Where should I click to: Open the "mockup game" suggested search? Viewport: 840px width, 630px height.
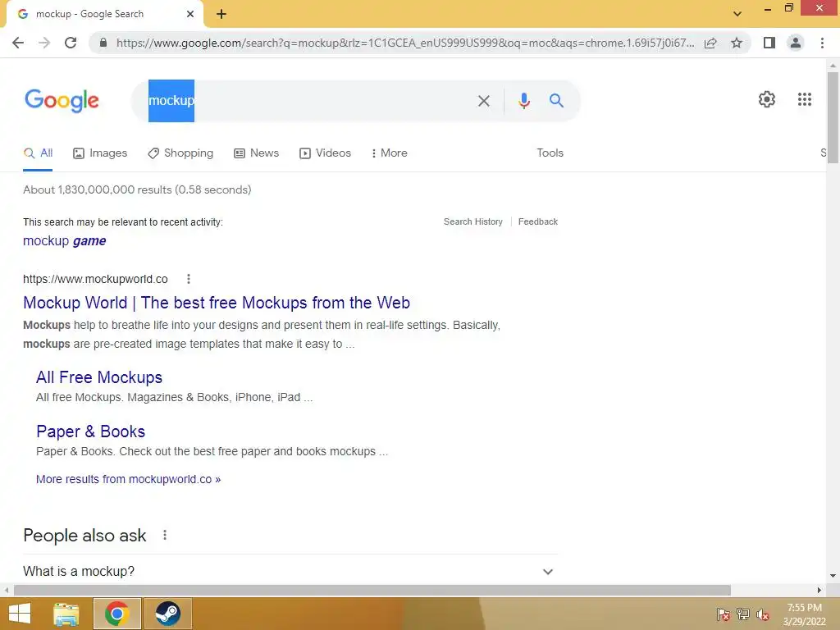point(64,241)
